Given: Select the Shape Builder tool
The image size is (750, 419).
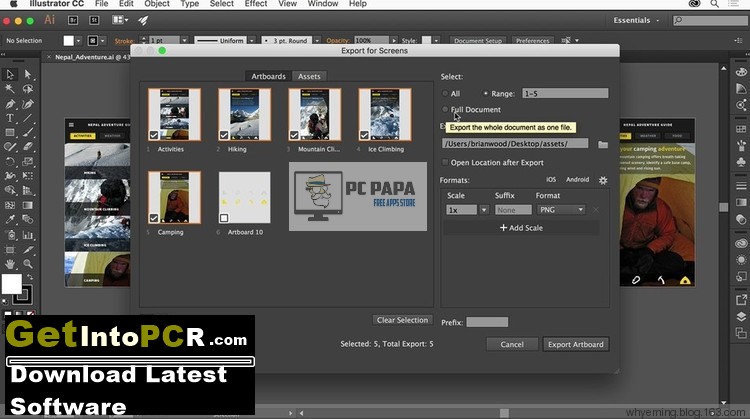Looking at the screenshot, I should tap(10, 190).
